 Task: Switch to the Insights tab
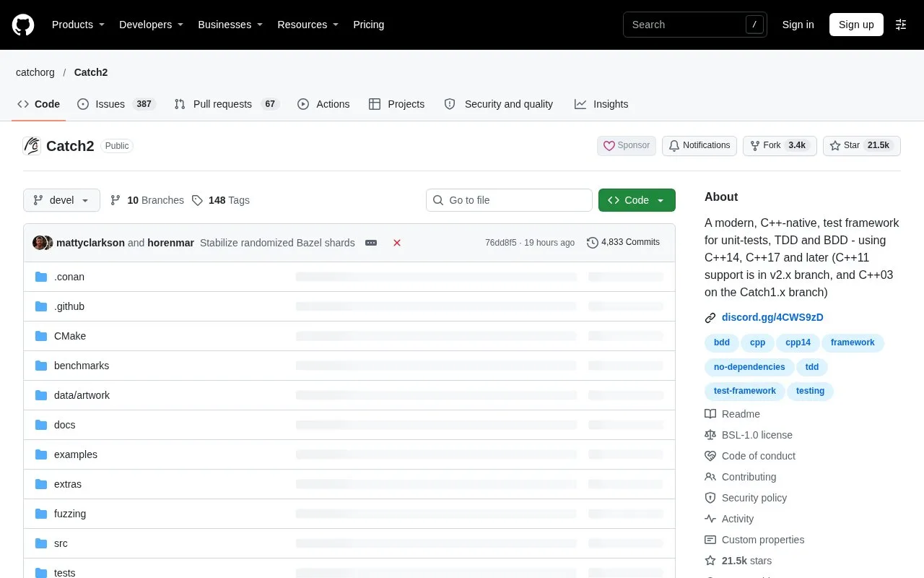point(601,104)
